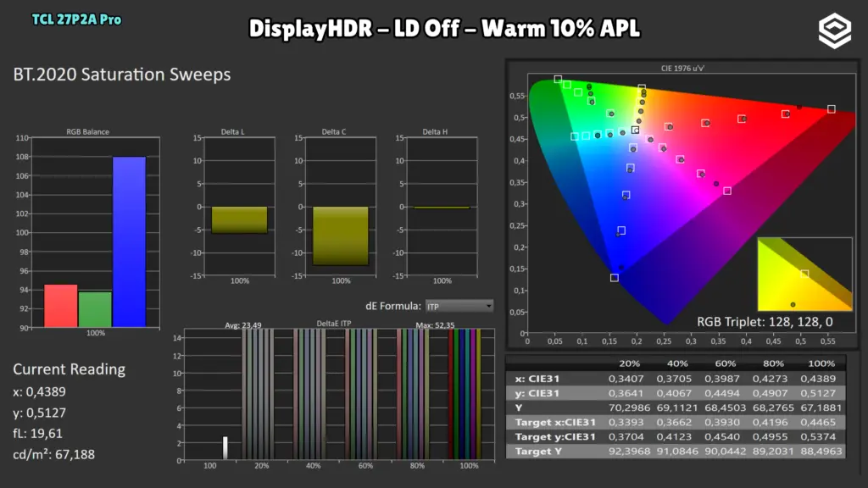This screenshot has height=488, width=868.
Task: Click table value 0,3987
Action: pos(722,379)
